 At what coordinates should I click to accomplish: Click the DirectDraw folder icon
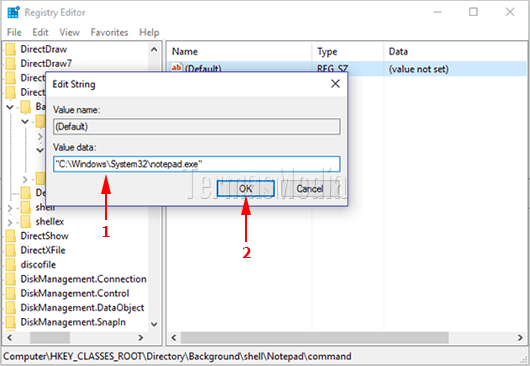point(10,49)
